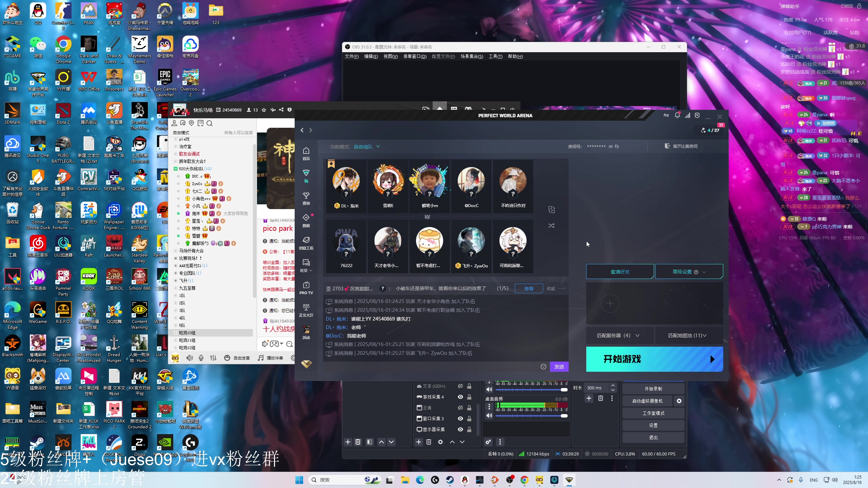Screen dimensions: 868x488
Task: Open the 停靠窗口(D) menu in OBS
Action: pyautogui.click(x=415, y=57)
